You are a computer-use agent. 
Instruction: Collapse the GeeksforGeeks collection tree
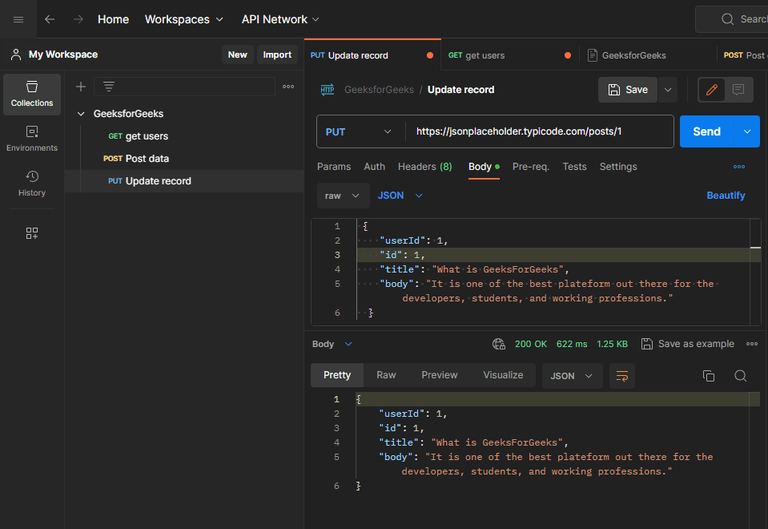[x=81, y=114]
